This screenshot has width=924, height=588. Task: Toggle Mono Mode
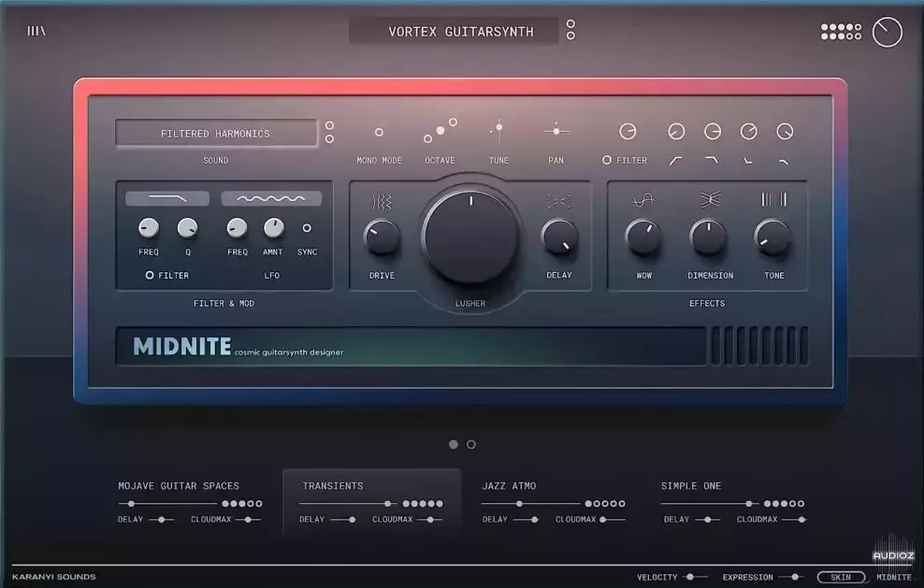379,132
